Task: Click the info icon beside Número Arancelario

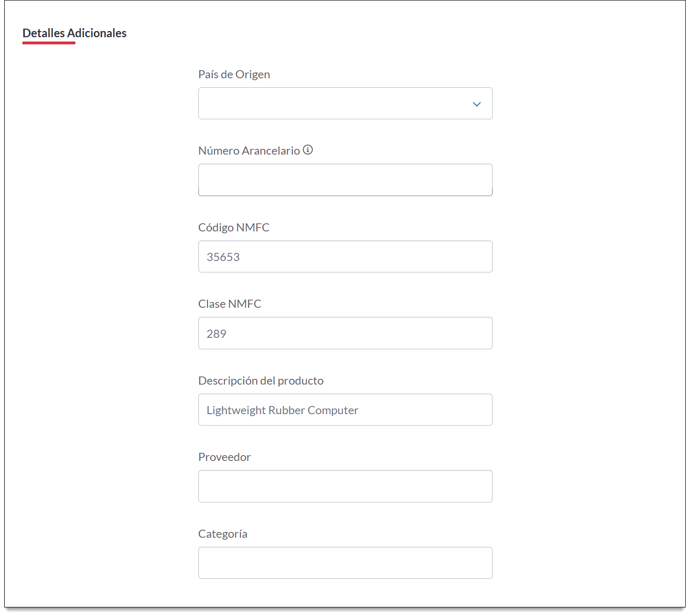Action: (x=308, y=150)
